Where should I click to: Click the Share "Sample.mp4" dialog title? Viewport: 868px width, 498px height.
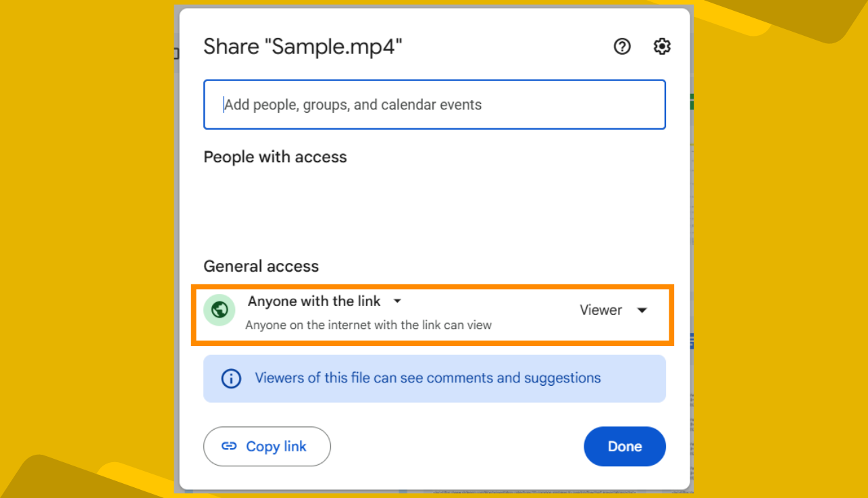click(x=303, y=46)
